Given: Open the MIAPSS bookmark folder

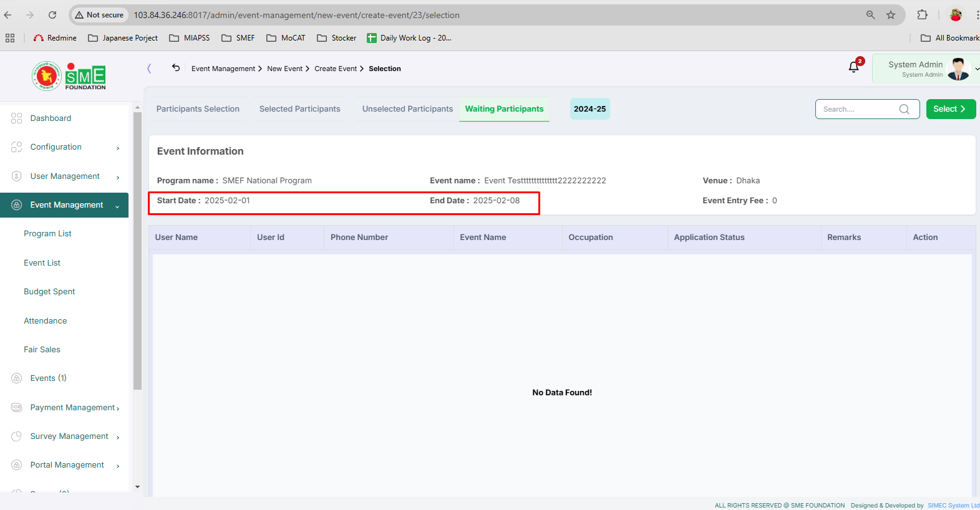Looking at the screenshot, I should click(x=190, y=38).
